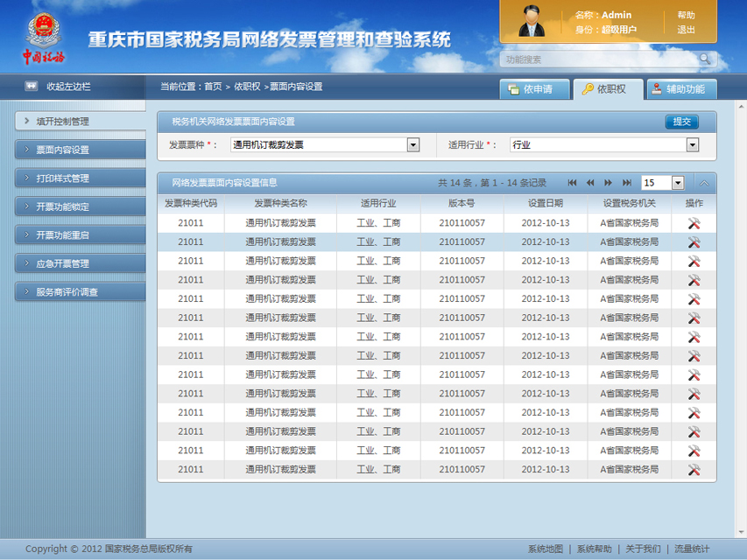Viewport: 747px width, 560px height.
Task: Click the 中国税务 emblem logo
Action: [44, 38]
